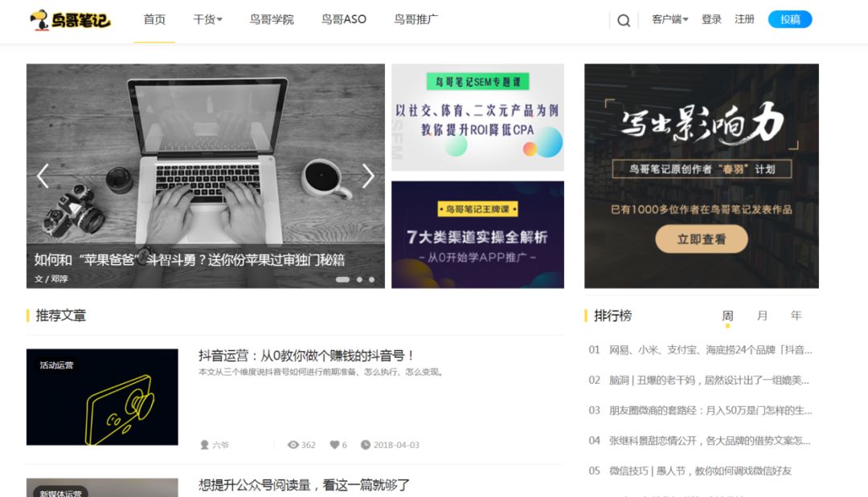Click the clock date icon 2018-04-03
868x497 pixels.
(366, 445)
